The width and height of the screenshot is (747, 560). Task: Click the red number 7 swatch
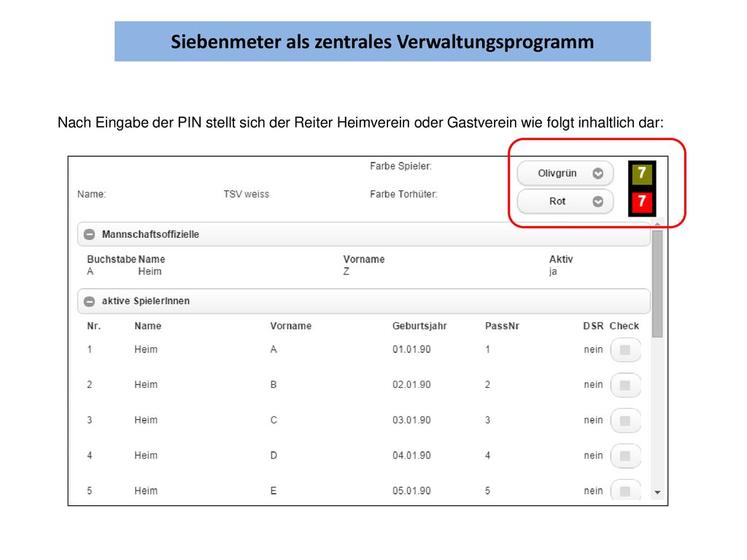[x=642, y=201]
